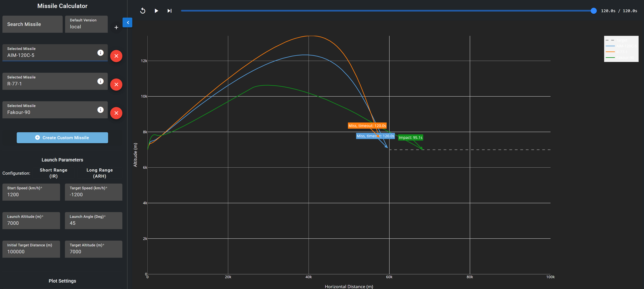Screen dimensions: 644x289
Task: Skip to end of simulation
Action: [170, 11]
